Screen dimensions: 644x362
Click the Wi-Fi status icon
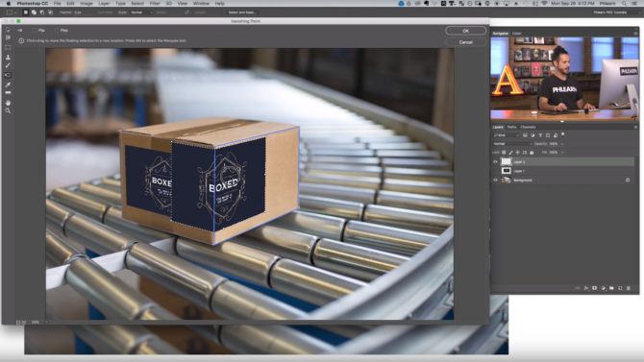point(544,3)
